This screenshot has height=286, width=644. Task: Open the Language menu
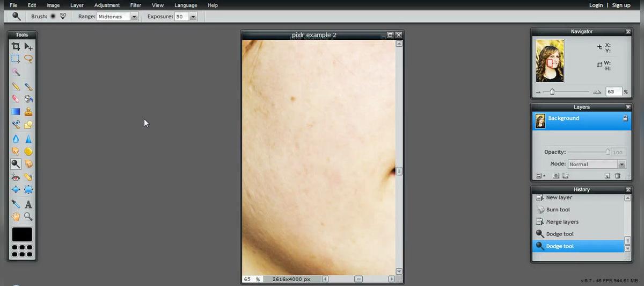pos(186,5)
